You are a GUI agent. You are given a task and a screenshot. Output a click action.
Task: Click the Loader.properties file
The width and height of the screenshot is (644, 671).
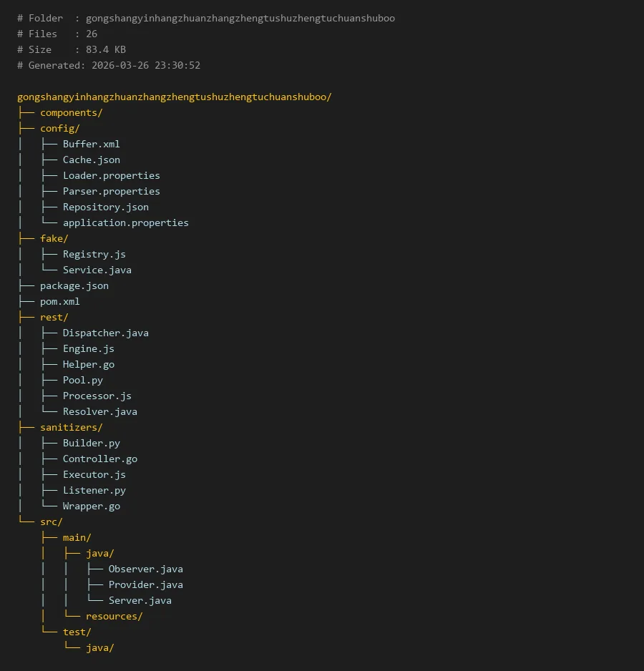[x=111, y=175]
